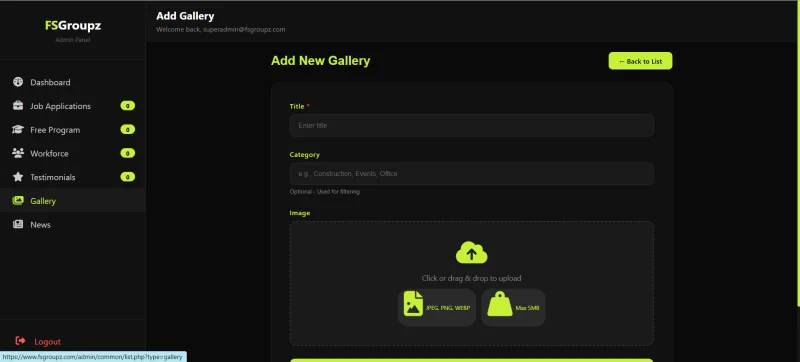Open Job Applications in the sidebar

72,106
